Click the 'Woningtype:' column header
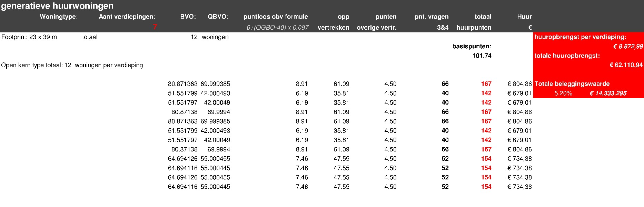 pos(59,17)
